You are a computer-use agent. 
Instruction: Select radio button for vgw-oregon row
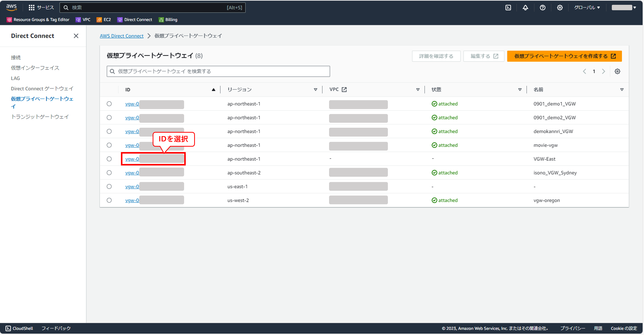click(109, 200)
